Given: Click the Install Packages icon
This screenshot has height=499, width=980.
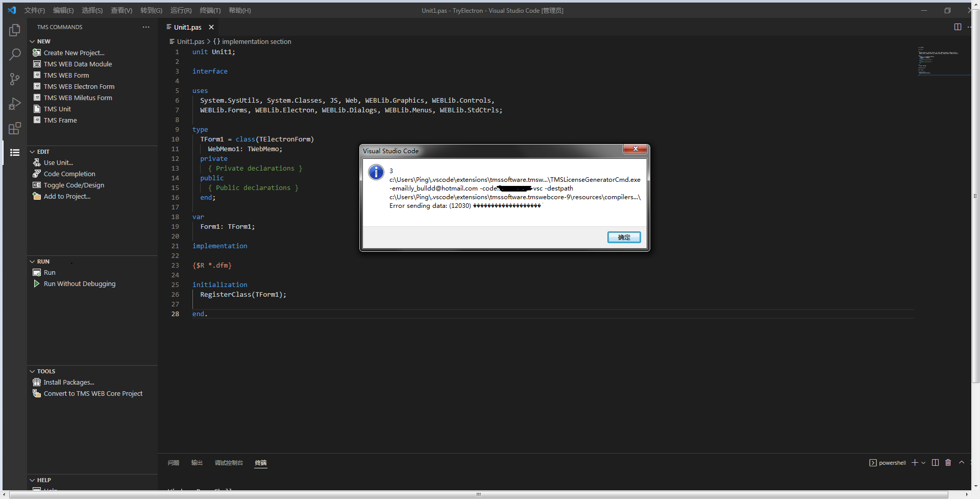Looking at the screenshot, I should coord(37,382).
